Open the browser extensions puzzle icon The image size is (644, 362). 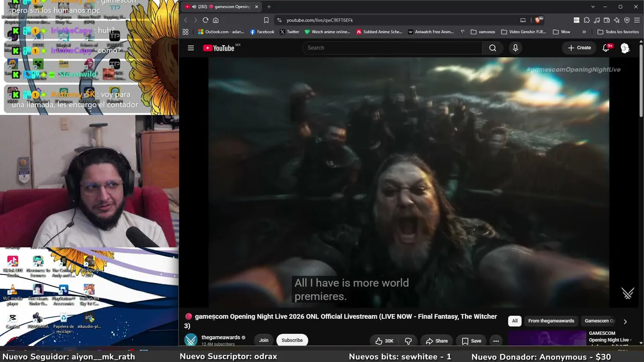(x=587, y=20)
